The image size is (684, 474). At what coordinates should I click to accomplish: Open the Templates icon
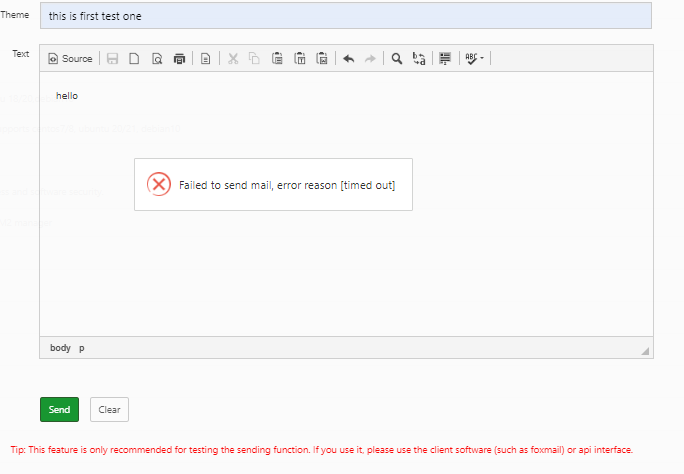pyautogui.click(x=205, y=58)
